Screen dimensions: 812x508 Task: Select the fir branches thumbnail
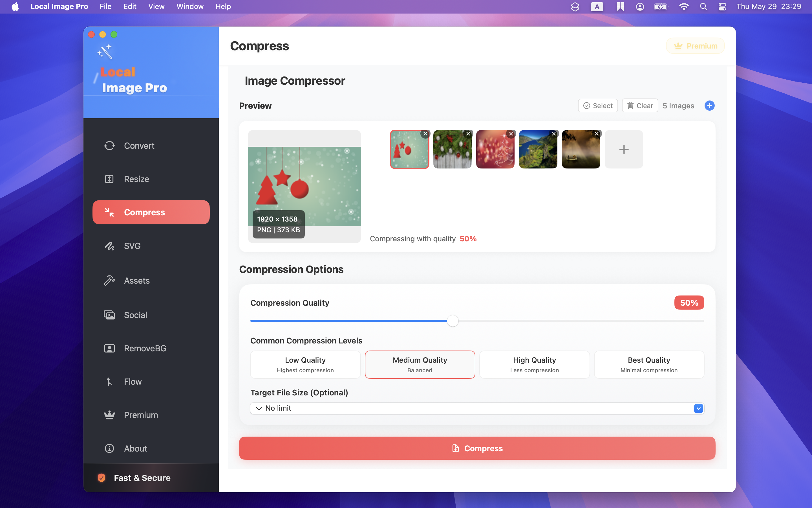452,149
